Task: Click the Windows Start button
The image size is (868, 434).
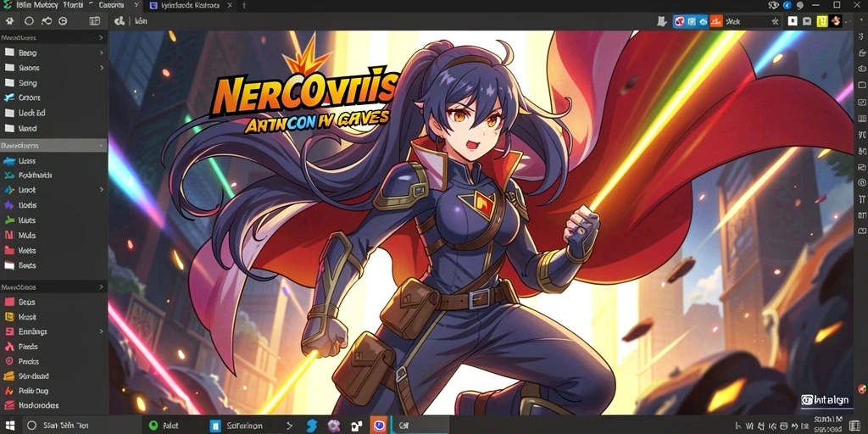Action: (x=11, y=426)
